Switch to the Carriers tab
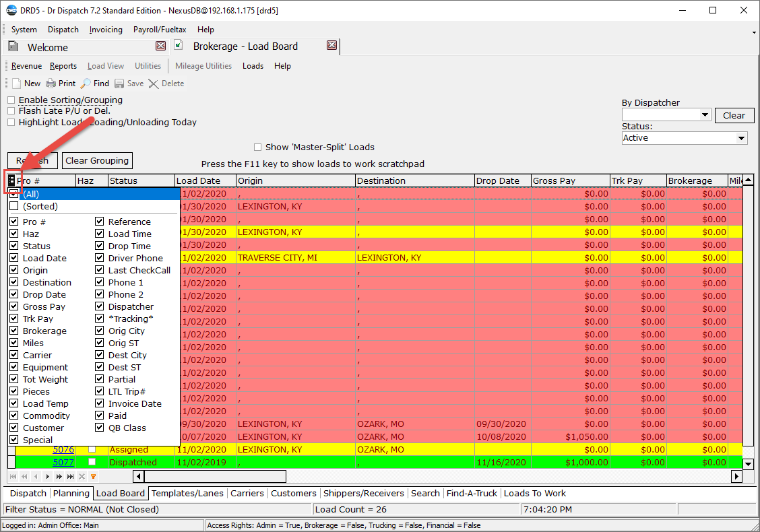The width and height of the screenshot is (760, 532). (247, 493)
